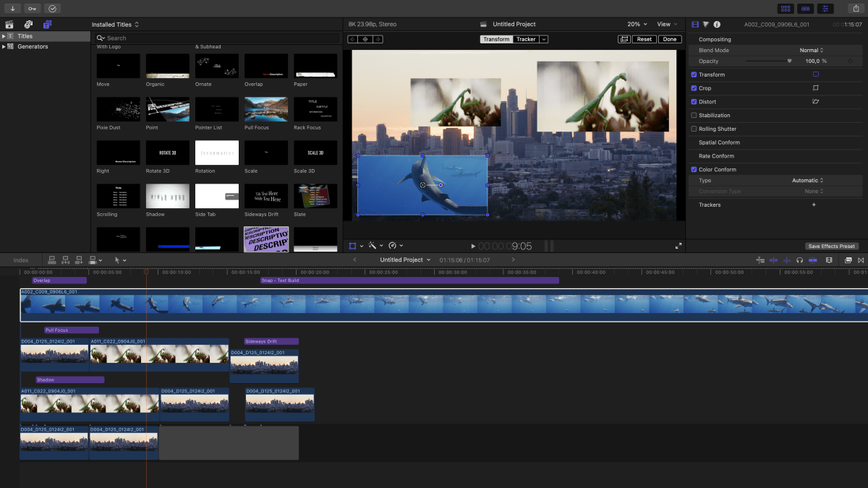868x488 pixels.
Task: Disable the Crop checkbox in the inspector
Action: tap(694, 87)
